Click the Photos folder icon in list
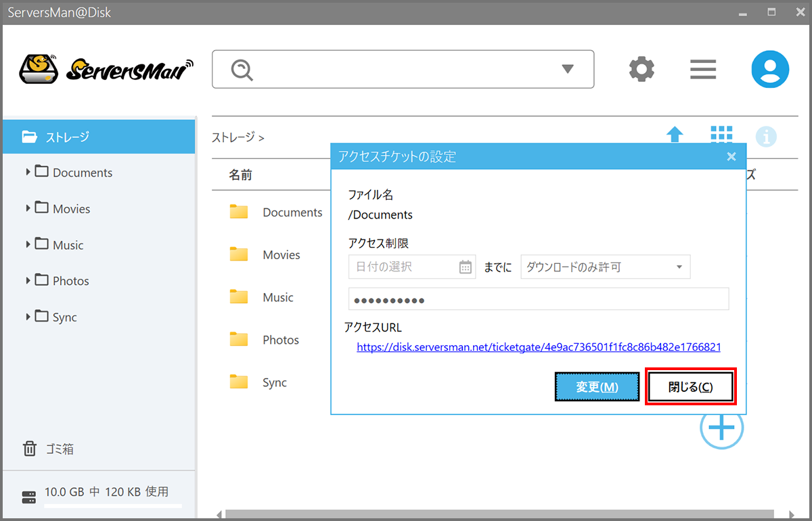The height and width of the screenshot is (521, 812). coord(239,340)
